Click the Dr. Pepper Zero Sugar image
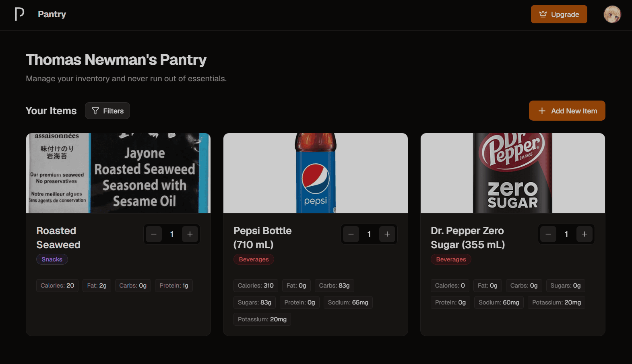Viewport: 632px width, 364px height. click(513, 173)
